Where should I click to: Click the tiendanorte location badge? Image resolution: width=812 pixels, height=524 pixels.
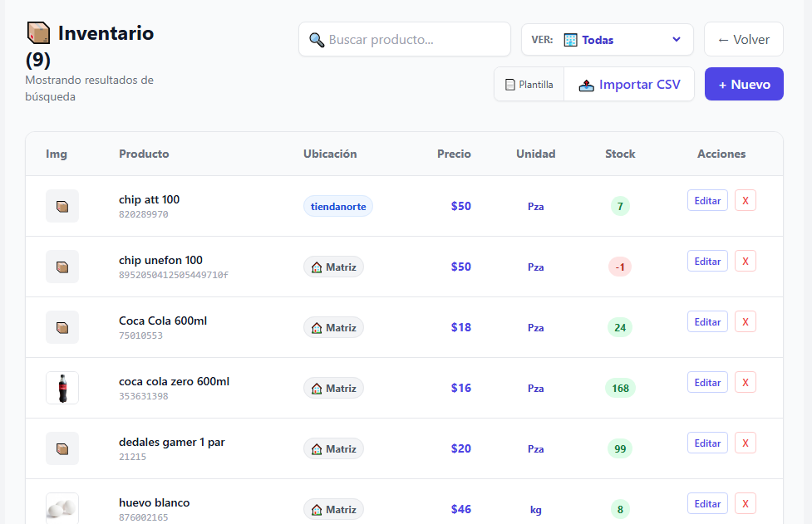pyautogui.click(x=338, y=206)
